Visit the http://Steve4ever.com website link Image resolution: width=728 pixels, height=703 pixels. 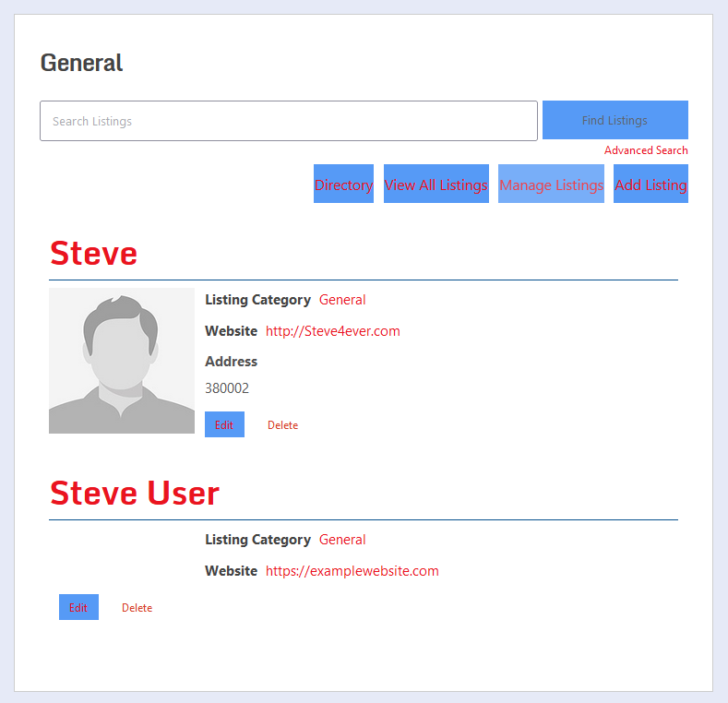click(332, 331)
